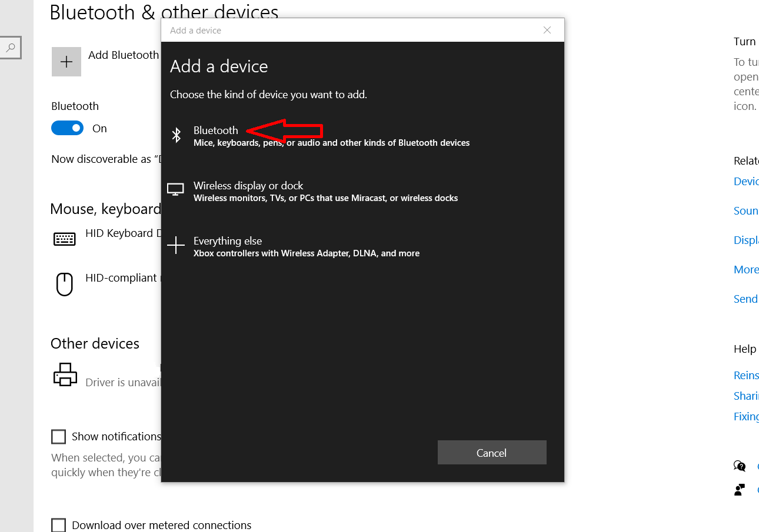Click the HID-compliant mouse entry text
The width and height of the screenshot is (759, 532).
(x=122, y=278)
